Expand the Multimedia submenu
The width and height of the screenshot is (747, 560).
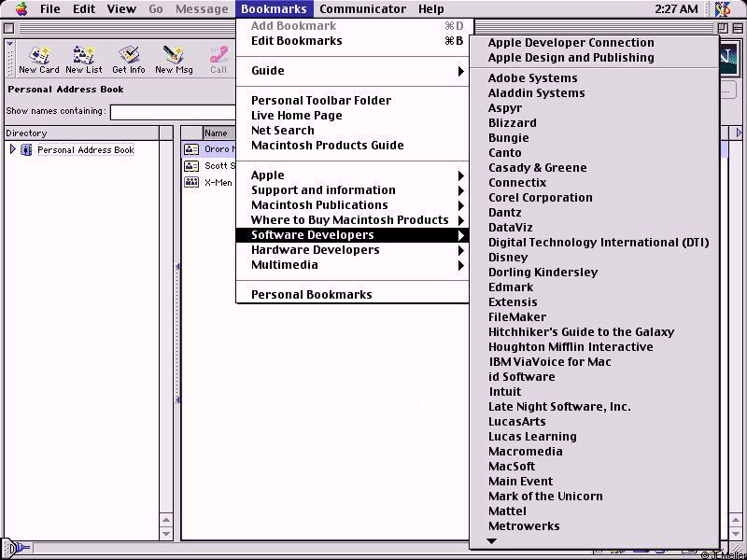[353, 265]
